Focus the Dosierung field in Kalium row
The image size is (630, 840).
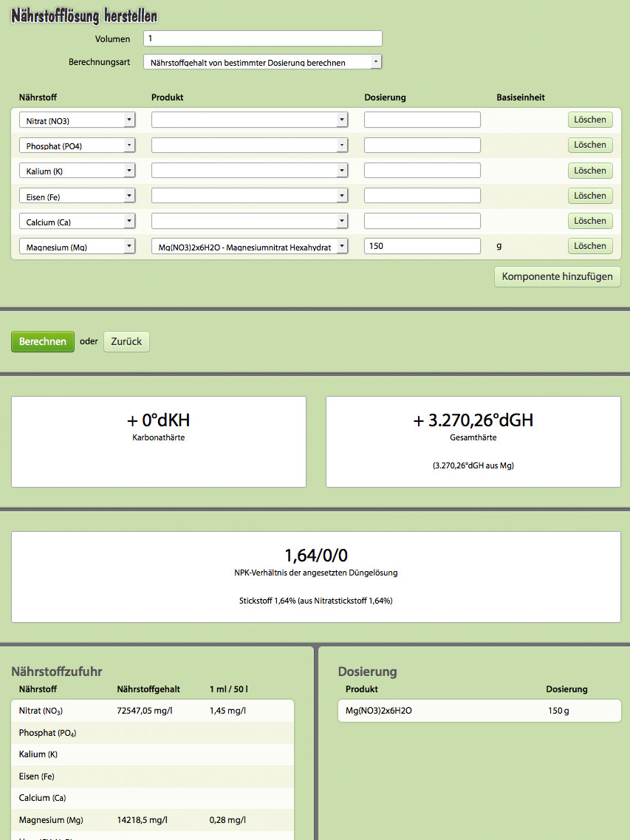tap(422, 171)
